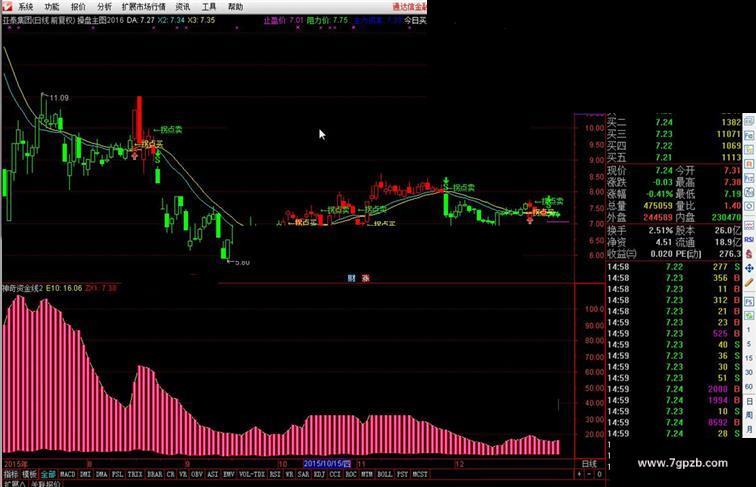This screenshot has height=487, width=756.
Task: Select the 60-minute period button
Action: (x=749, y=387)
